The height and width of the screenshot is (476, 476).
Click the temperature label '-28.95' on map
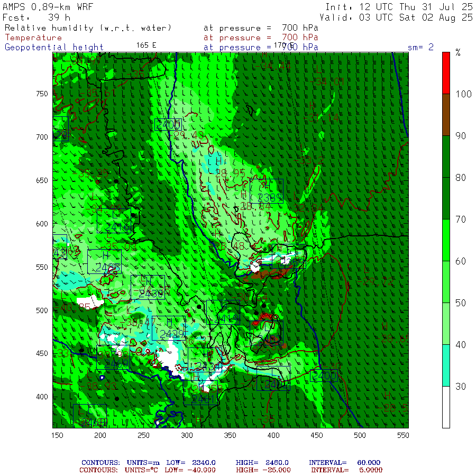point(230,173)
